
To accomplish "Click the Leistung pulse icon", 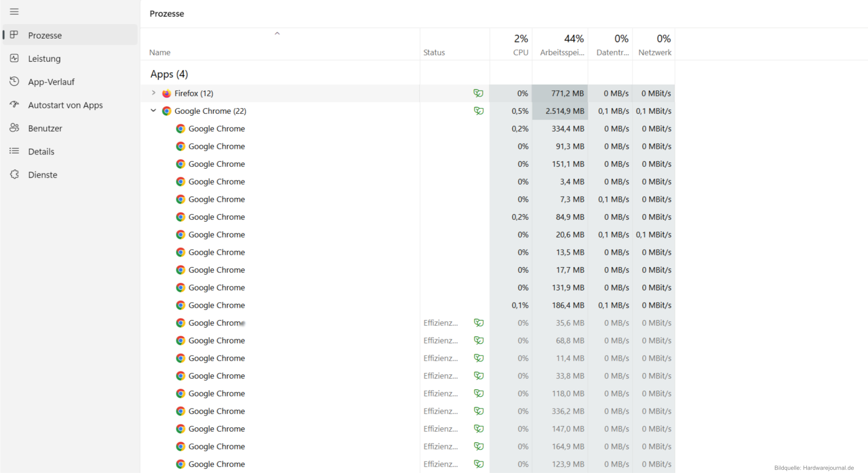I will point(14,58).
